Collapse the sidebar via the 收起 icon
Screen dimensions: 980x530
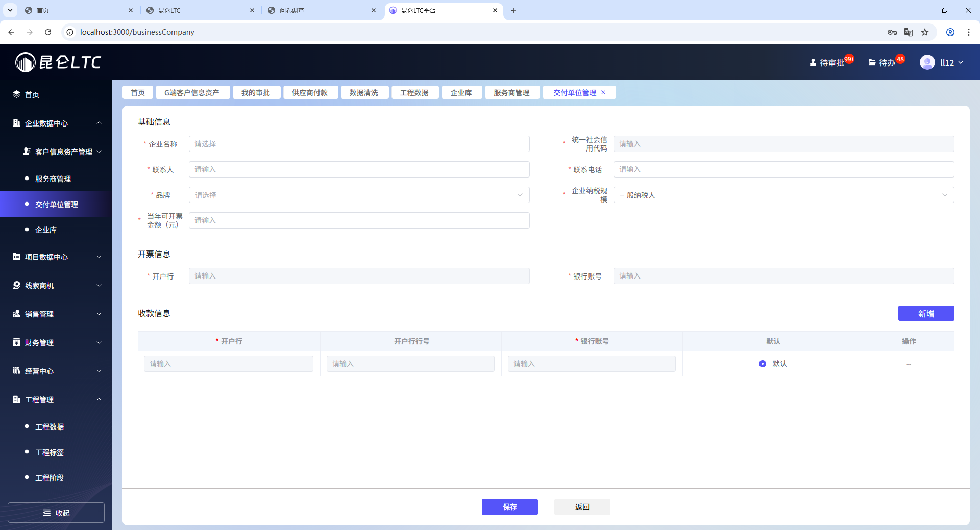(x=46, y=513)
